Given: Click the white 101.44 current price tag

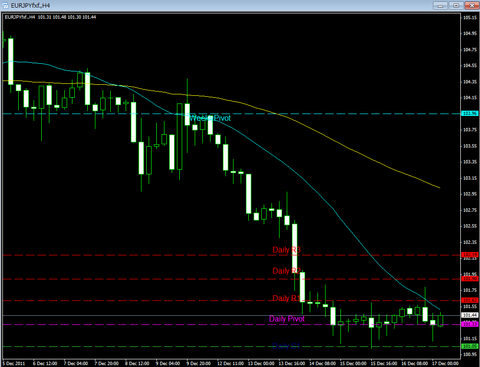Looking at the screenshot, I should click(x=470, y=315).
